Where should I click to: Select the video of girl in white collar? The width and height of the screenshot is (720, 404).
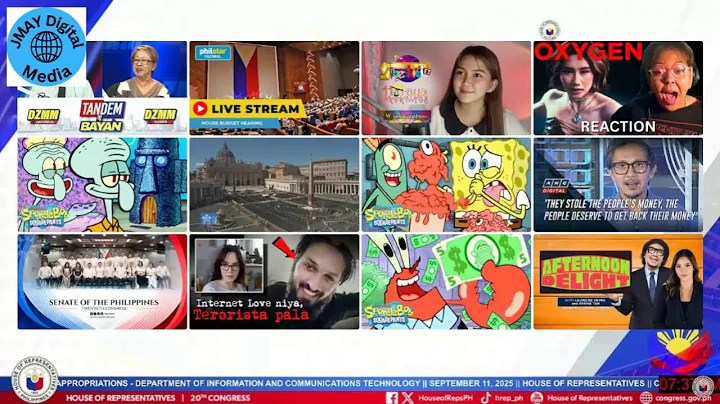(x=446, y=88)
